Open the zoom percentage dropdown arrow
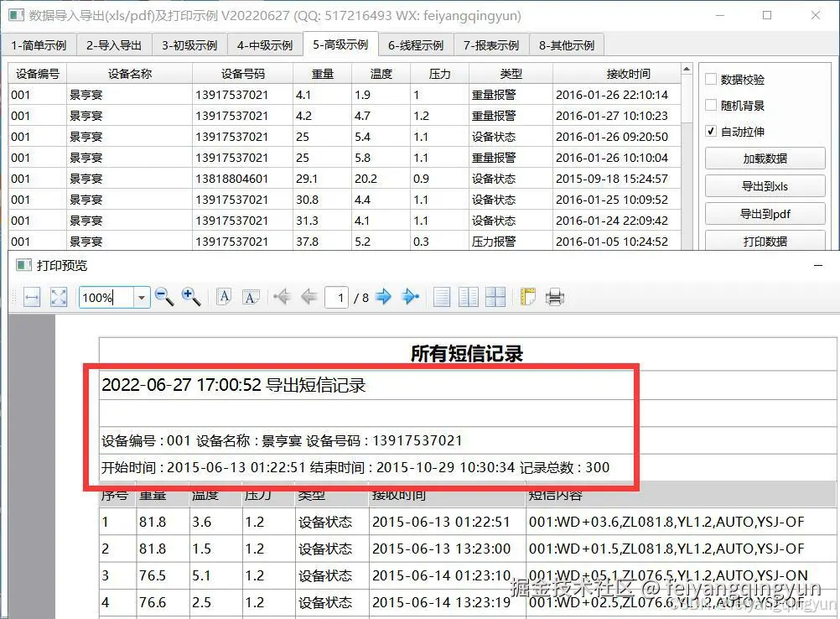Image resolution: width=840 pixels, height=619 pixels. (142, 298)
